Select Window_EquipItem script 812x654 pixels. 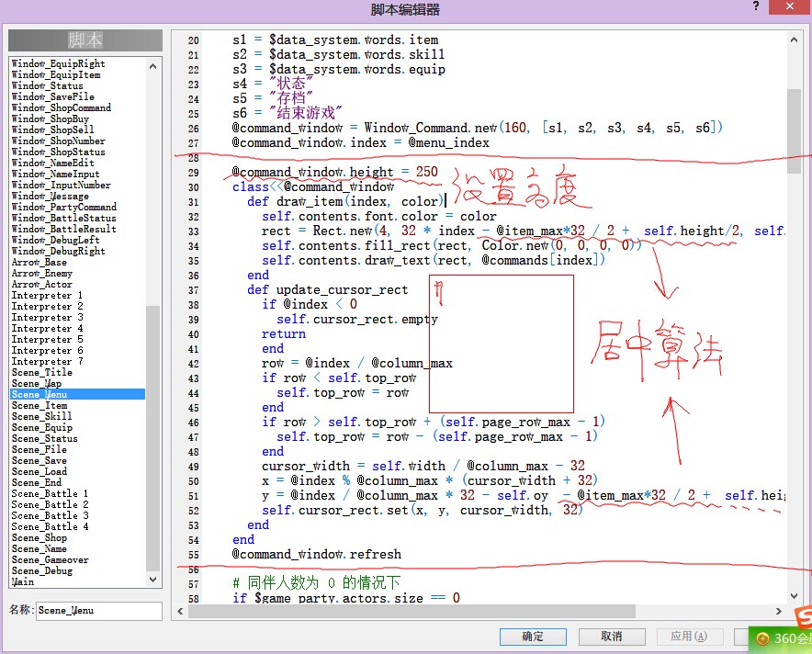pyautogui.click(x=56, y=74)
